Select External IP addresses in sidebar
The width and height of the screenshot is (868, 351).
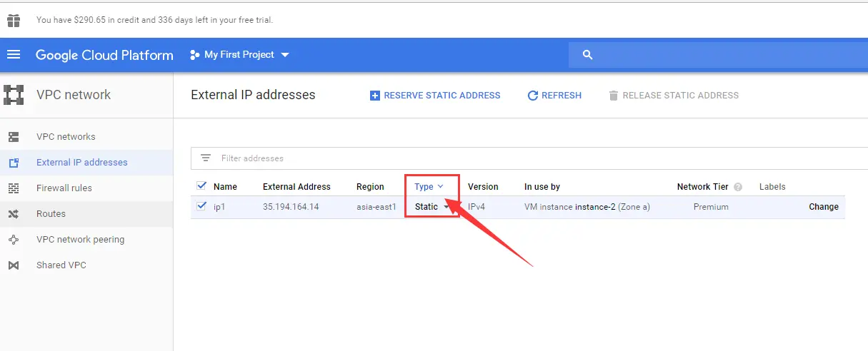(82, 163)
